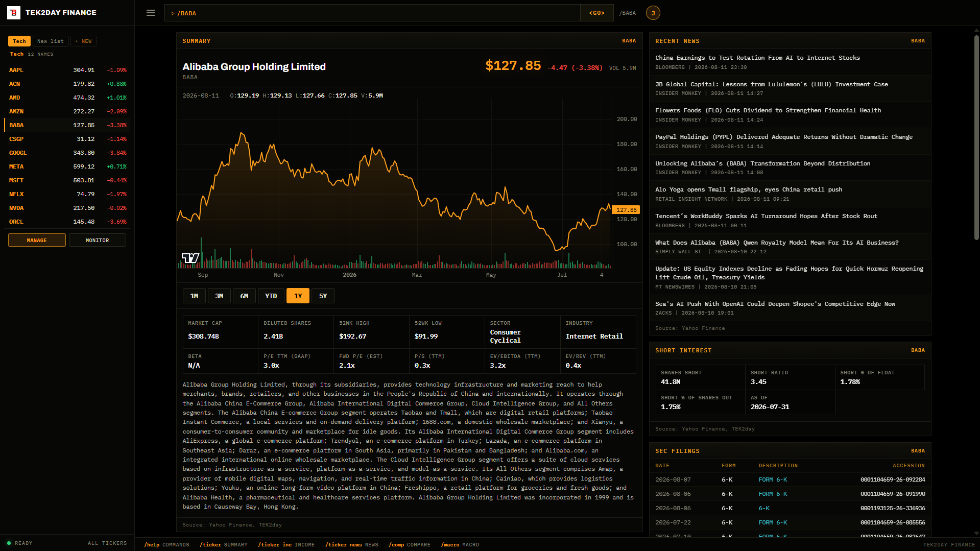Image resolution: width=980 pixels, height=551 pixels.
Task: Click the TradingView logo on chart
Action: (x=190, y=258)
